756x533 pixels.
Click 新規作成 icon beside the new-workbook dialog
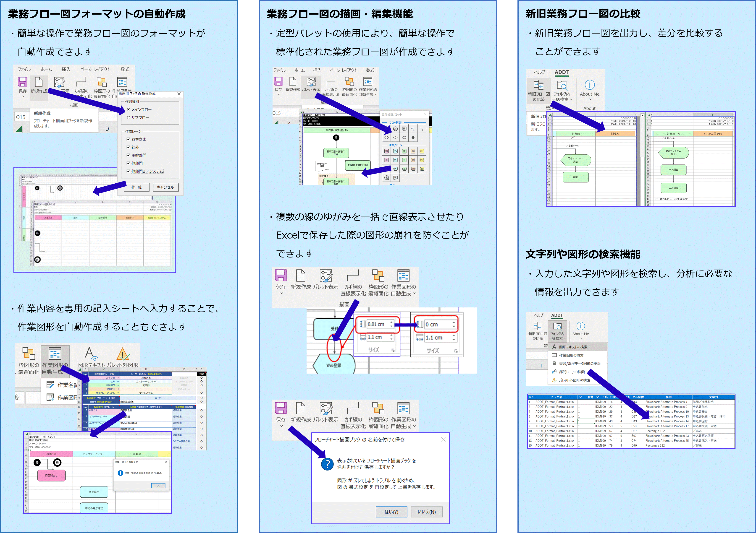(x=39, y=82)
